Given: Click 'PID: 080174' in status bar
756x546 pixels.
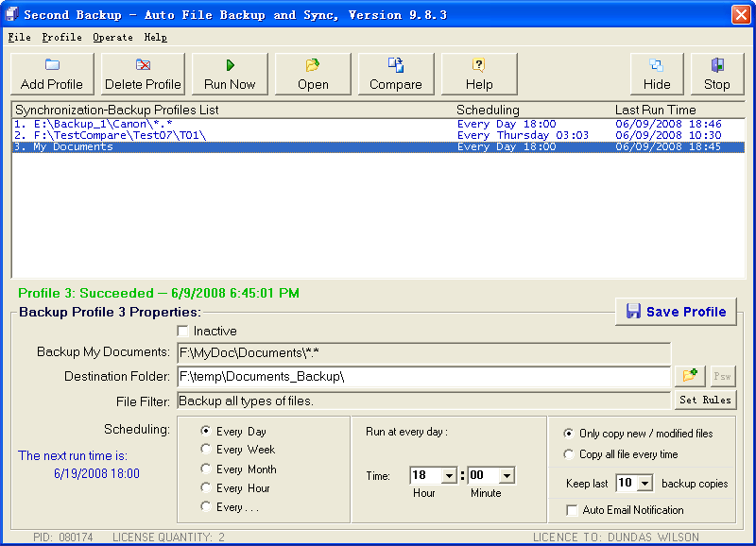Looking at the screenshot, I should point(62,537).
